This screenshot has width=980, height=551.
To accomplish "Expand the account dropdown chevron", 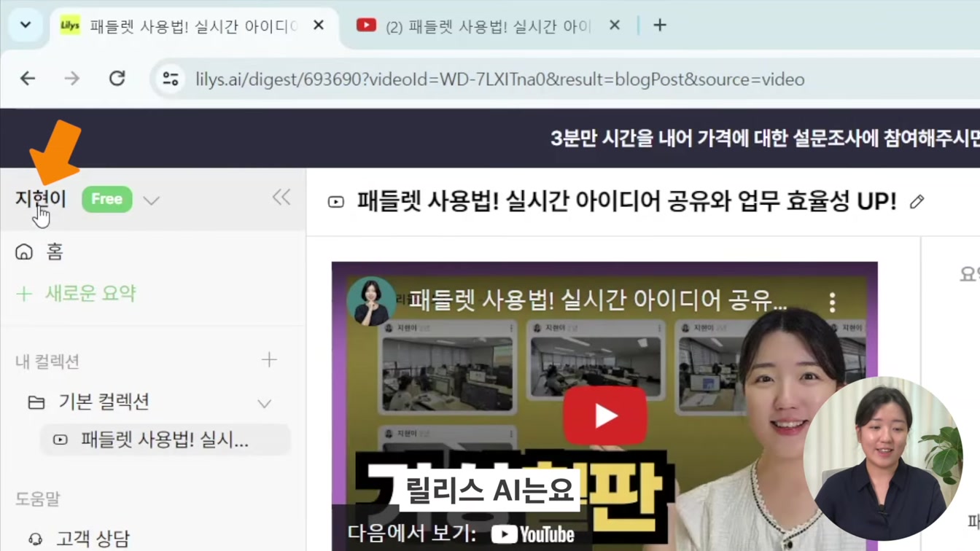I will [152, 200].
